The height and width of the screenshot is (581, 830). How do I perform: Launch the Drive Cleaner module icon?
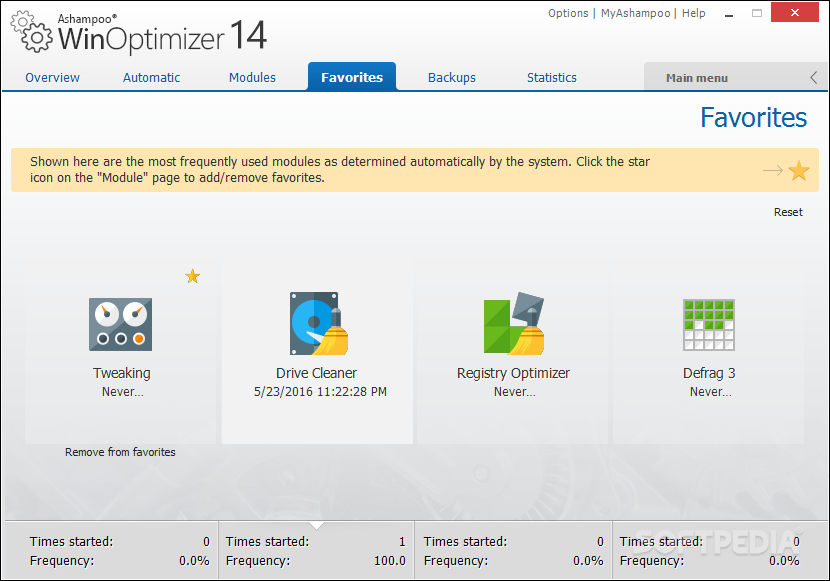318,323
